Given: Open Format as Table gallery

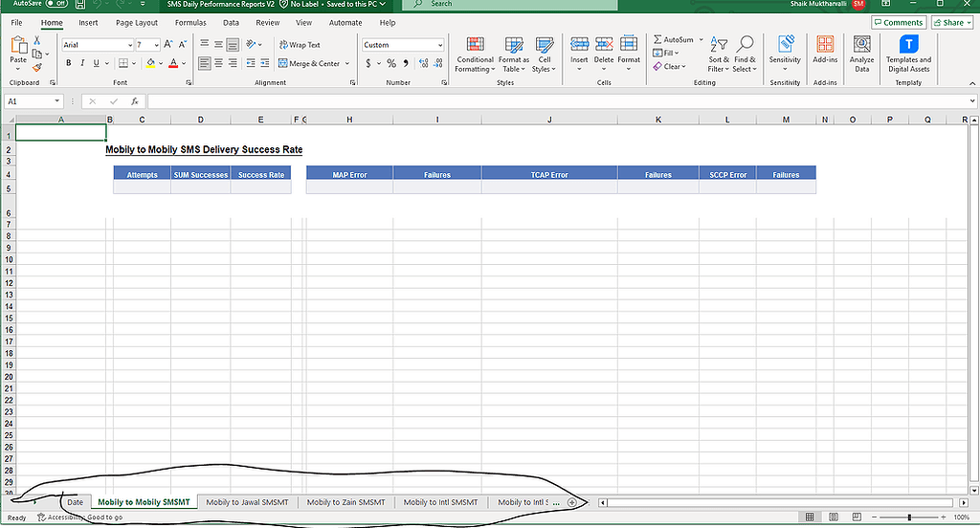Looking at the screenshot, I should (514, 55).
